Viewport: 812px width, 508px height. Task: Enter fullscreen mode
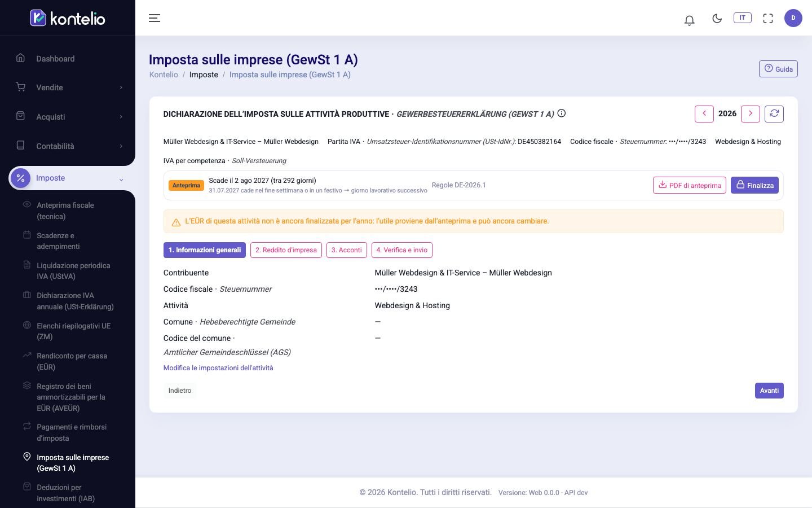[767, 18]
